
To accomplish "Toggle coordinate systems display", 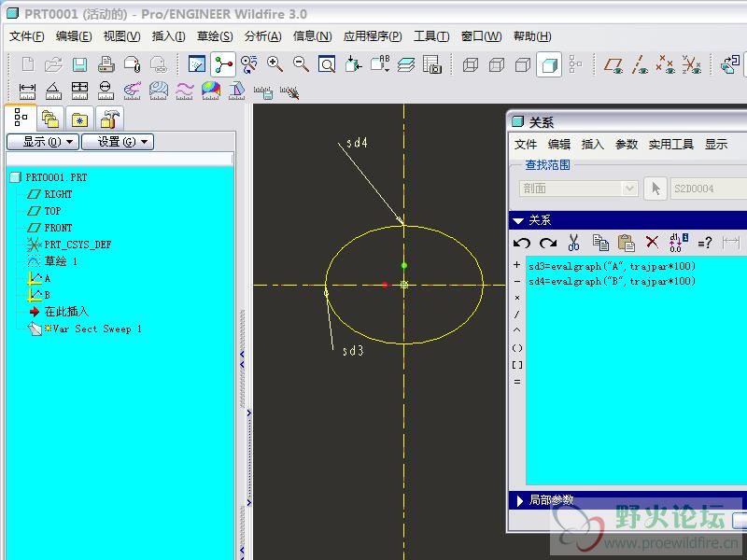I will [691, 64].
